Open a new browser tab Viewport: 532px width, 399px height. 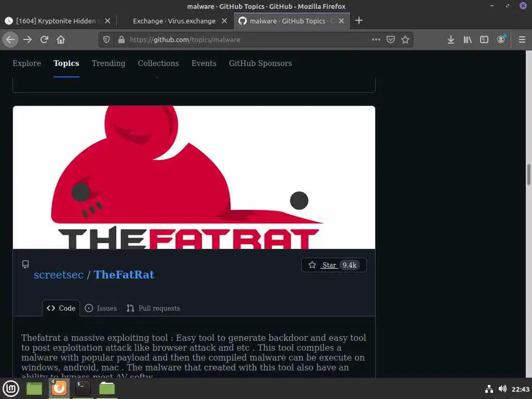tap(359, 21)
